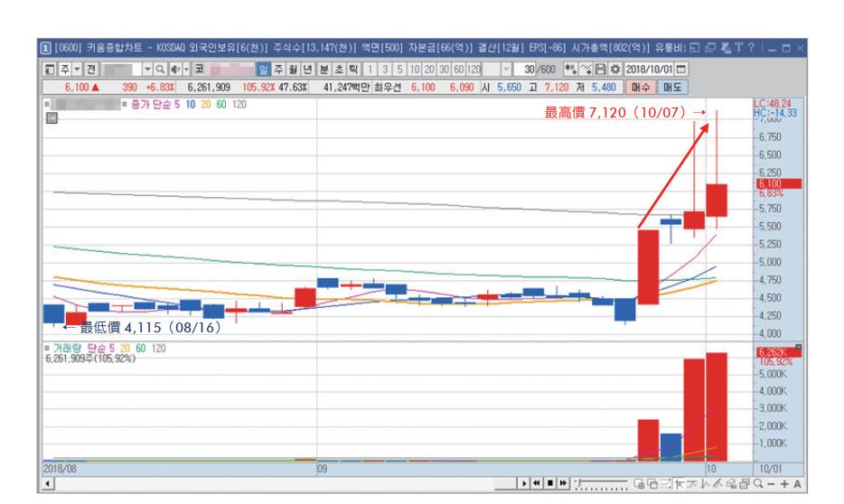Switch to weekly (주) period toggle
This screenshot has width=844, height=504.
tap(277, 70)
